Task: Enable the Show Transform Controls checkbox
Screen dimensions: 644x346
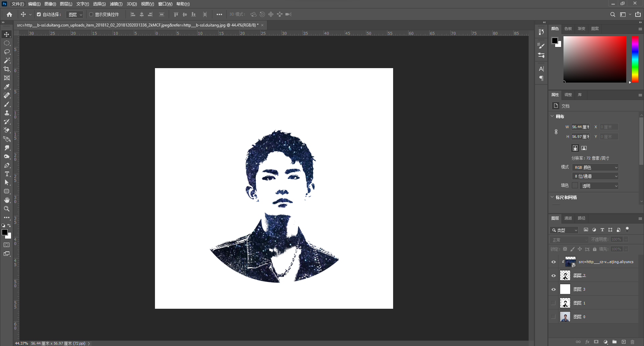Action: 91,14
